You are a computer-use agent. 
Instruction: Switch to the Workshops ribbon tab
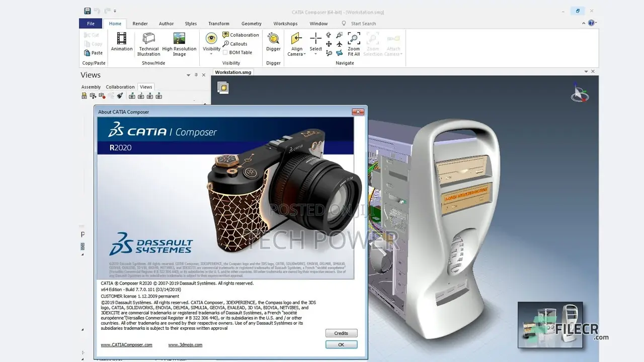(285, 24)
